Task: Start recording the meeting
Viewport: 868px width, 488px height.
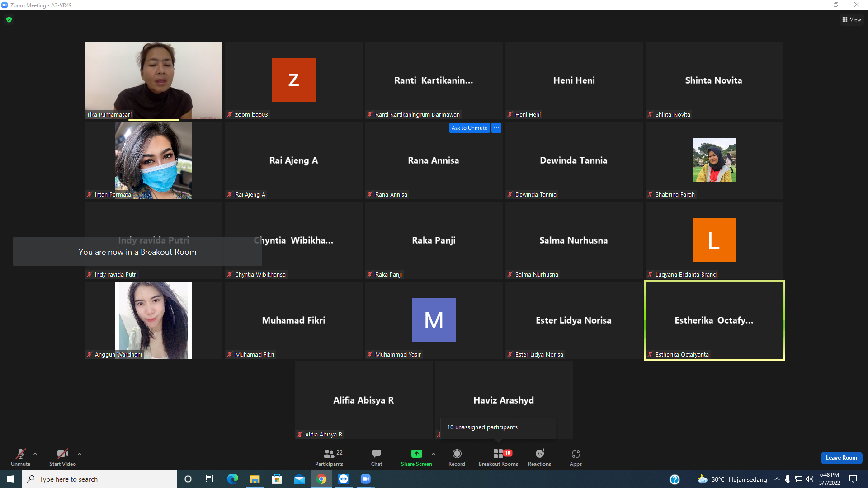Action: (x=457, y=457)
